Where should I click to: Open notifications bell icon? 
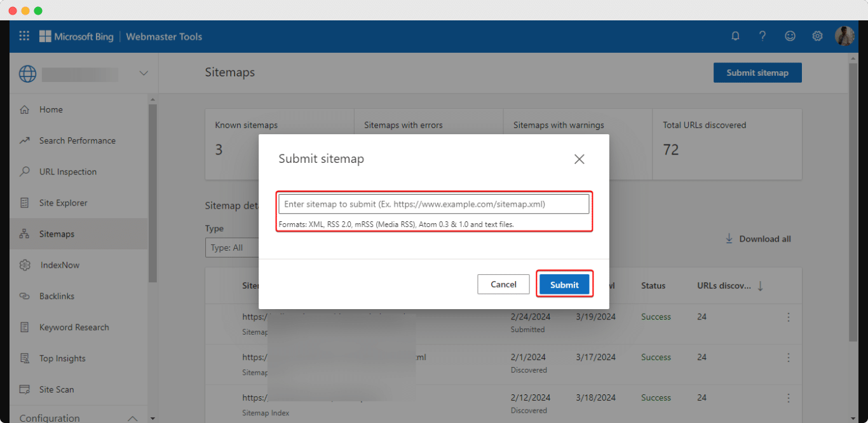click(x=735, y=36)
